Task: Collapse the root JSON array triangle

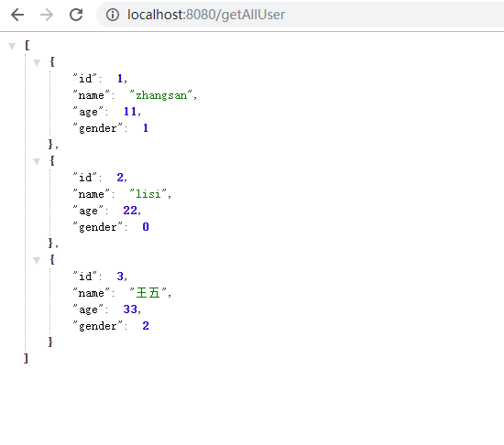Action: 12,46
